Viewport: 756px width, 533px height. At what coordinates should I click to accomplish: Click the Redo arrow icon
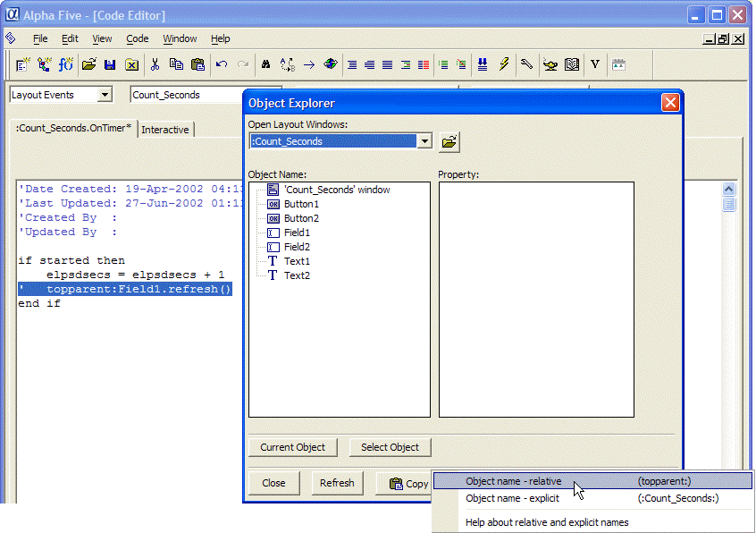pyautogui.click(x=243, y=64)
